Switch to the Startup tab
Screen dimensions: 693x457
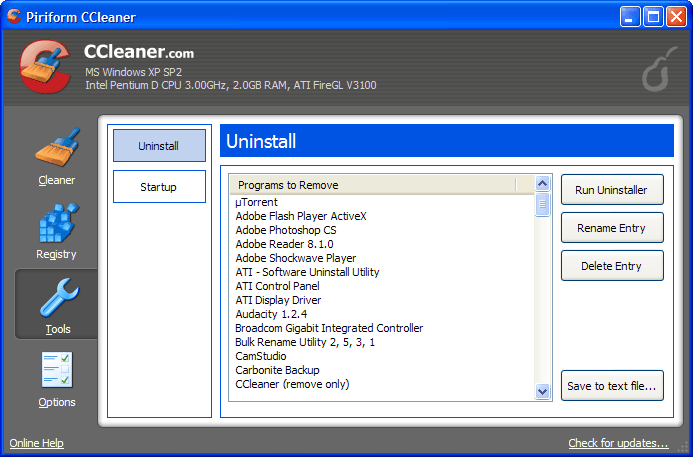pos(159,187)
